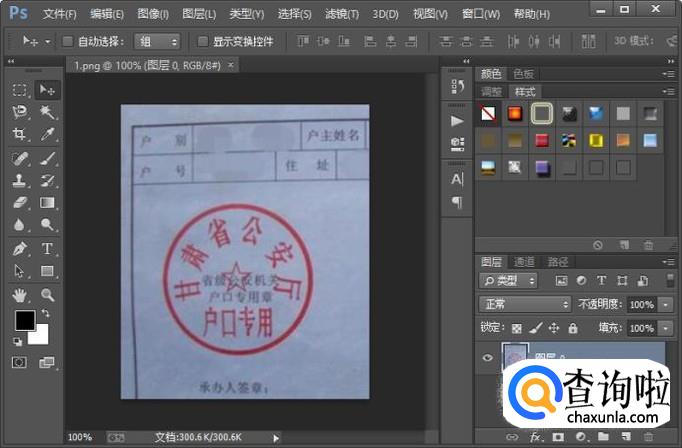This screenshot has width=682, height=448.
Task: Select the Horizontal Type tool
Action: 47,249
